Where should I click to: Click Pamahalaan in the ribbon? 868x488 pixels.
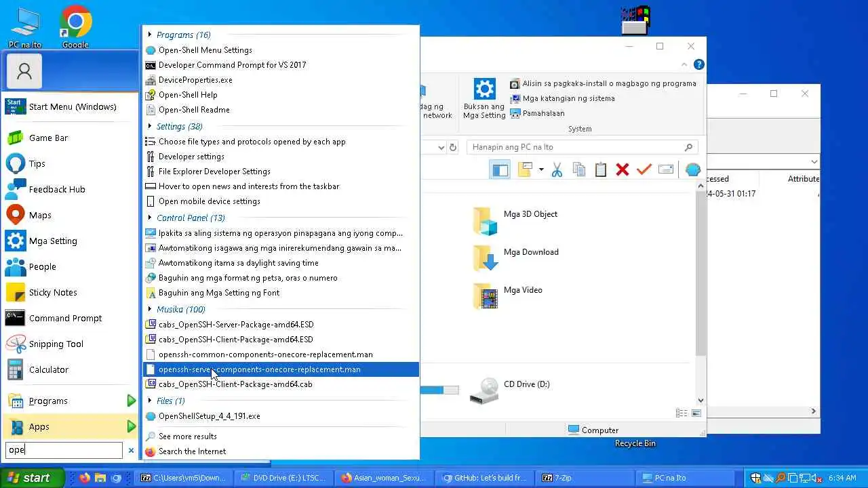(537, 113)
